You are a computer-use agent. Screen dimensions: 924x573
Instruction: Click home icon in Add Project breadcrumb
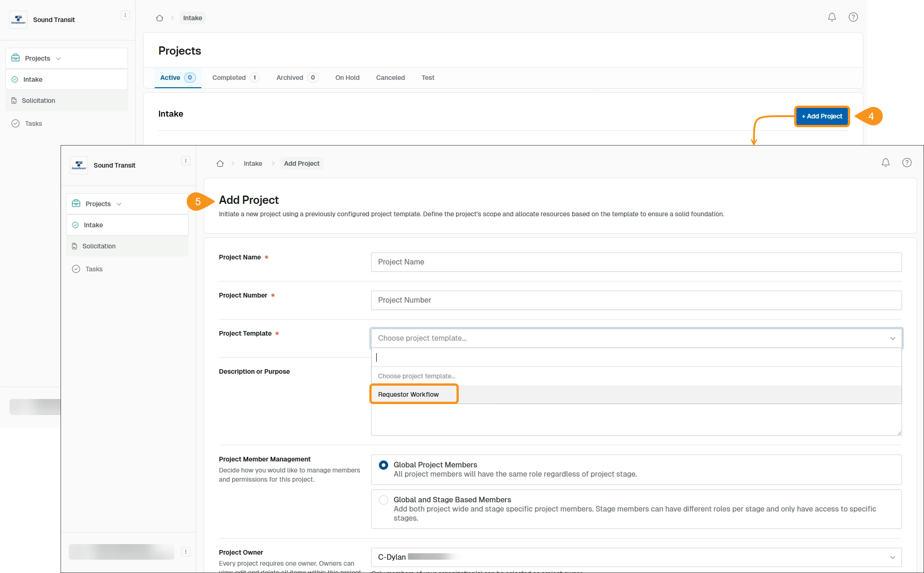[x=220, y=163]
